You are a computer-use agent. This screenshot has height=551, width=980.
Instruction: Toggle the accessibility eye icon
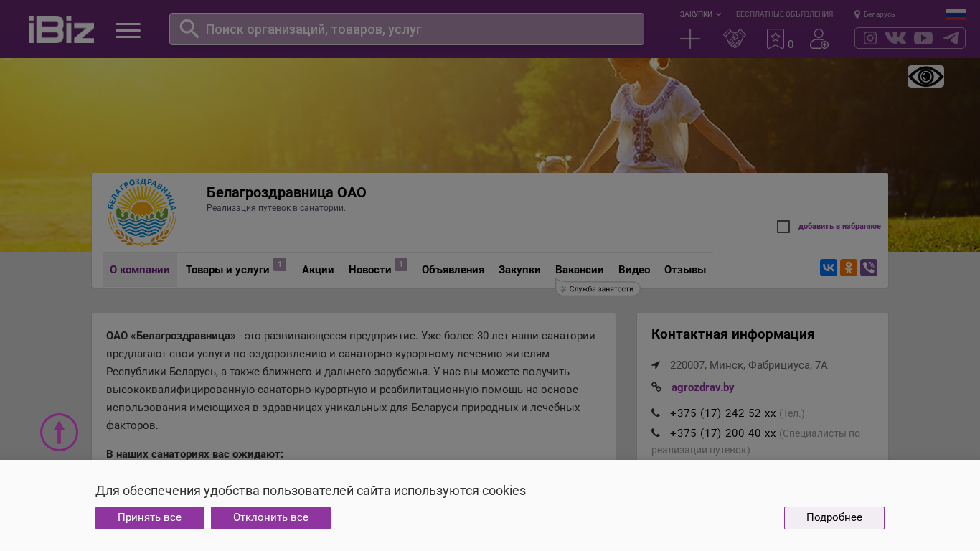click(x=925, y=76)
